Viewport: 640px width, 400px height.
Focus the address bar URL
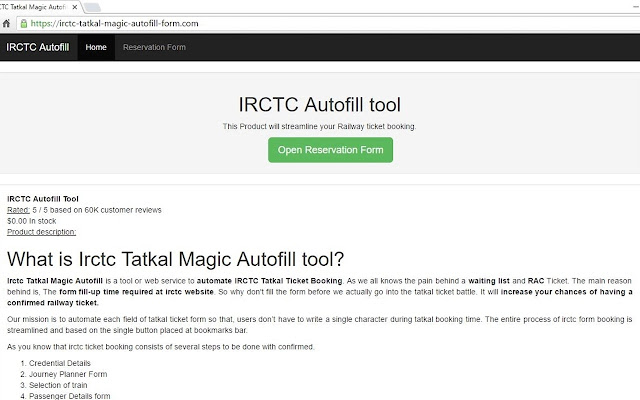(115, 24)
